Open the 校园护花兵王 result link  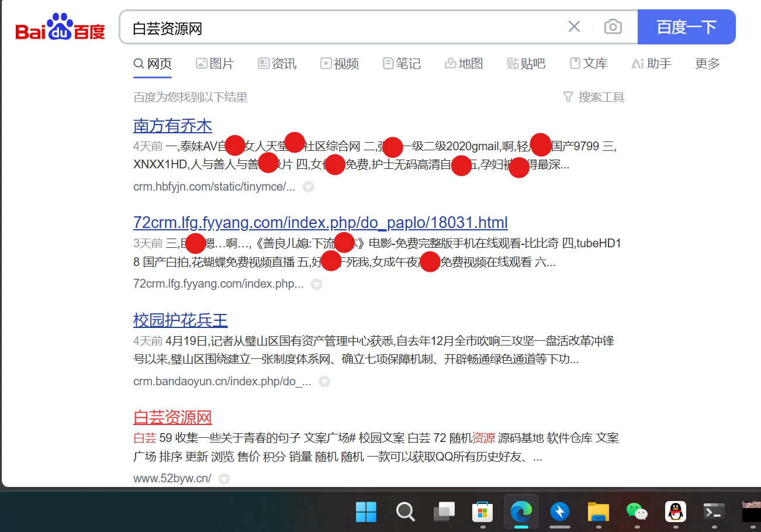pyautogui.click(x=180, y=320)
